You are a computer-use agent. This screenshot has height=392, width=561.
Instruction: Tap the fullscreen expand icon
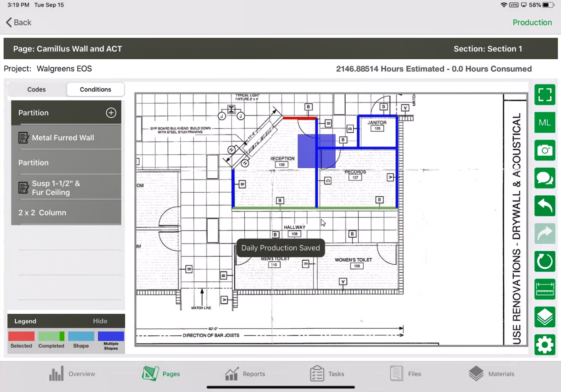click(544, 95)
